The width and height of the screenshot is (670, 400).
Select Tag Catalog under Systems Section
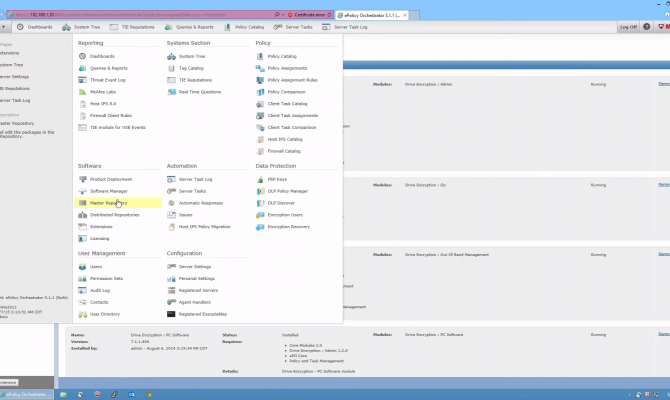coord(192,68)
